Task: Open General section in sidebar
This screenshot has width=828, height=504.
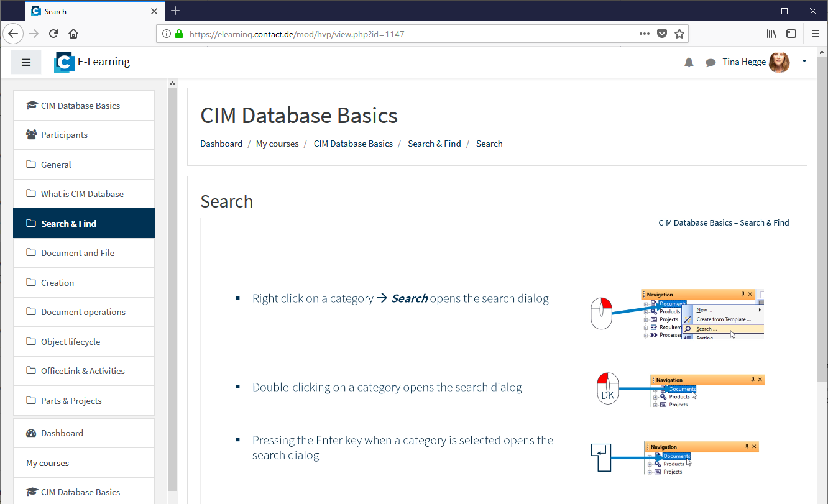Action: coord(84,165)
